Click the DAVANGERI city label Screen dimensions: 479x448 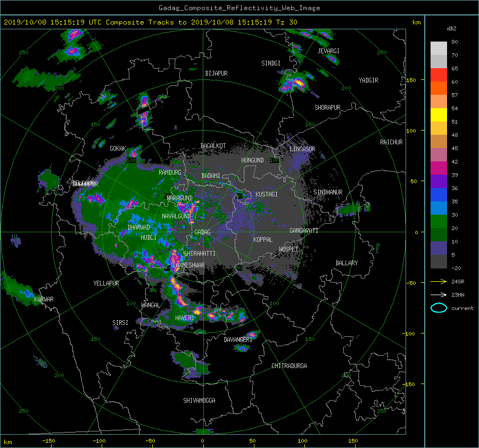click(x=238, y=340)
